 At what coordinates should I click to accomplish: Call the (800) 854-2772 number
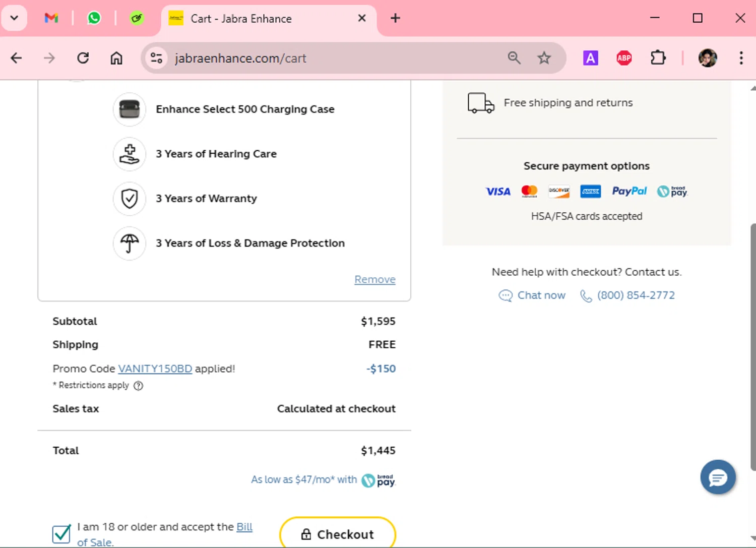coord(627,295)
